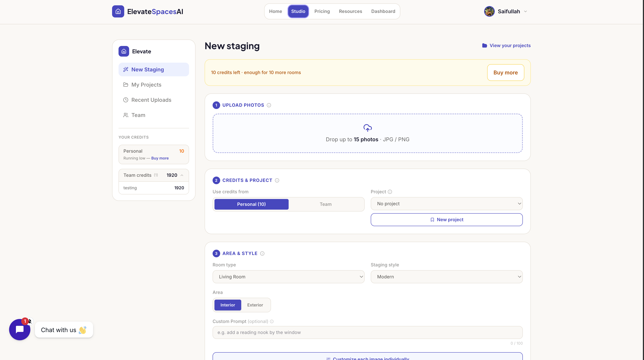This screenshot has width=644, height=360.
Task: Open the Living Room room type dropdown
Action: click(x=288, y=277)
